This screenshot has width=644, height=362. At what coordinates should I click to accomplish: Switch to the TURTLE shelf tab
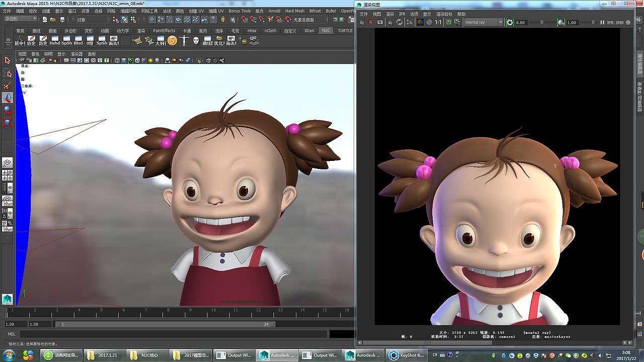[x=345, y=31]
